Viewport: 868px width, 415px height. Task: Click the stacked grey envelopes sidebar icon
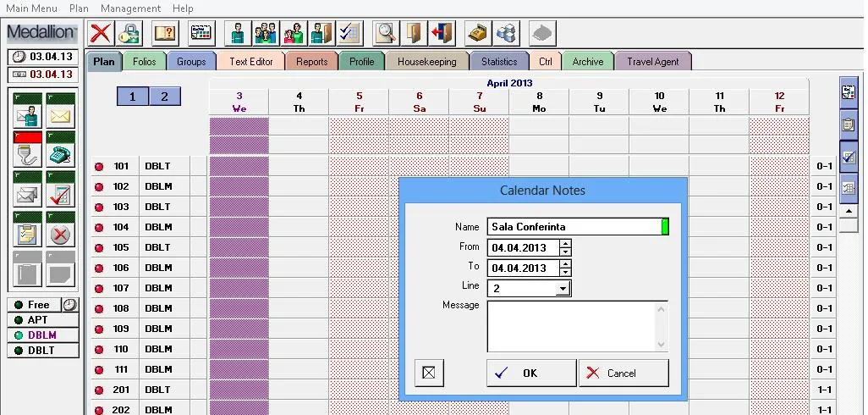point(27,189)
